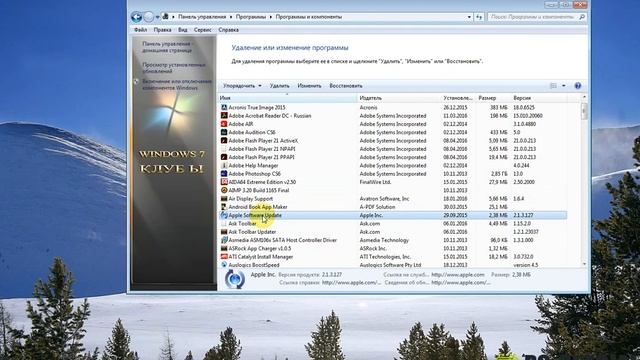Screen dimensions: 640x360
Task: Click the refresh button beside address bar
Action: coord(479,17)
